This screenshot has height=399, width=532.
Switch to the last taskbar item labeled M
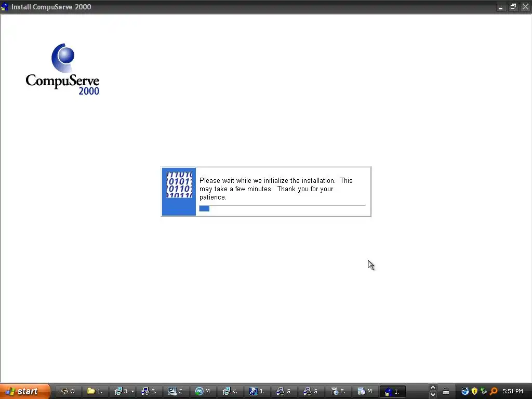point(365,392)
